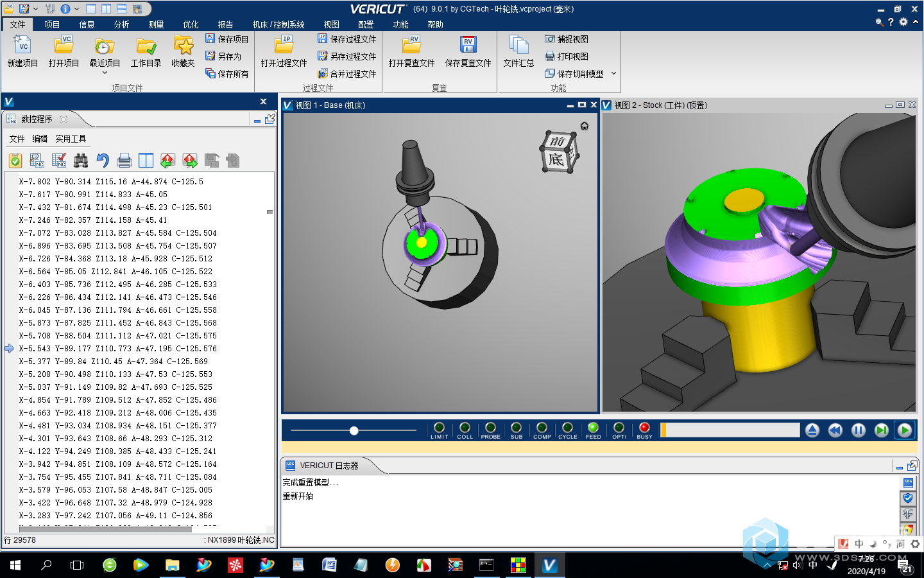Open File Explorer from taskbar
This screenshot has width=924, height=578.
point(172,565)
